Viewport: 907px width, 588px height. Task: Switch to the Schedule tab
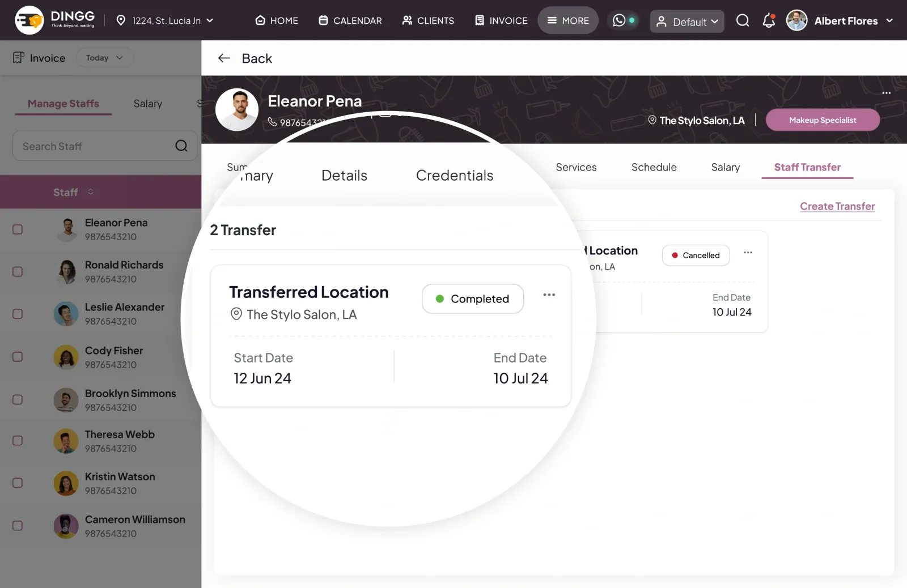pyautogui.click(x=654, y=167)
